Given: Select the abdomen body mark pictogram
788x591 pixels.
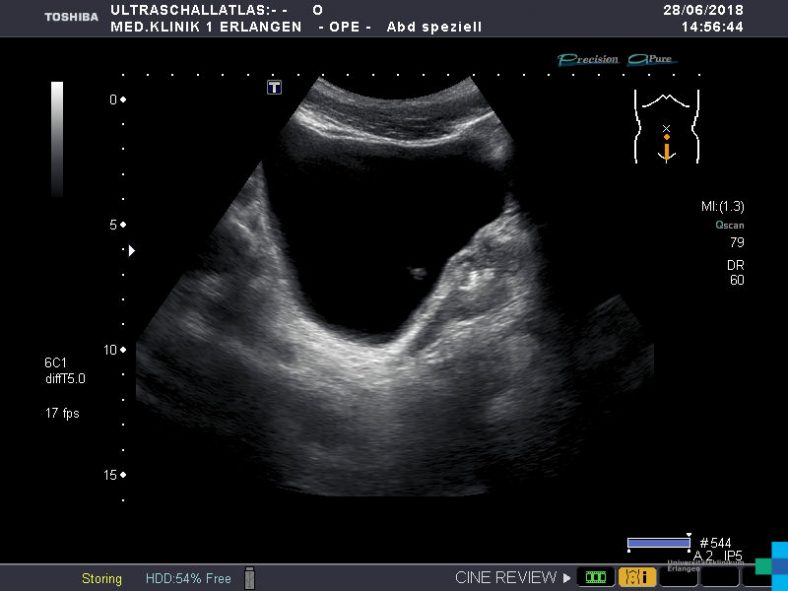Looking at the screenshot, I should (666, 125).
